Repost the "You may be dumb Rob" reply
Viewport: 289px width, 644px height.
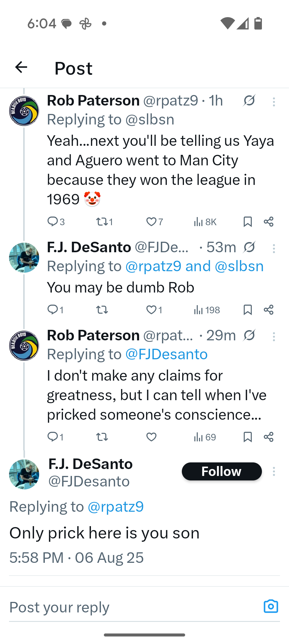click(102, 310)
